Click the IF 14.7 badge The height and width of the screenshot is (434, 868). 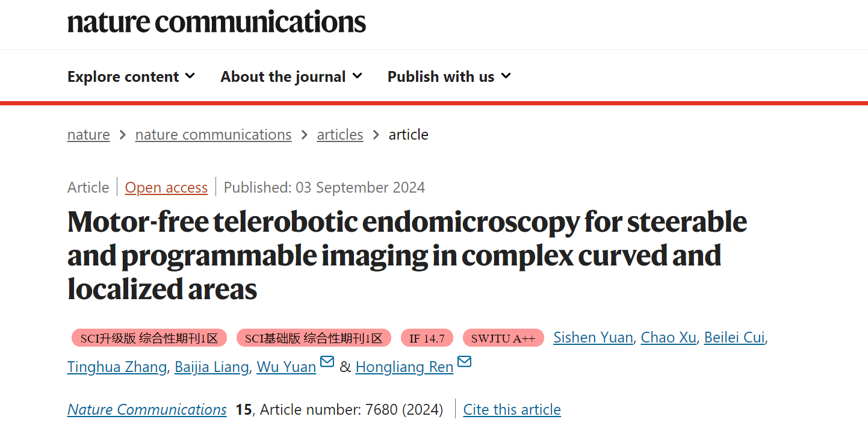tap(427, 338)
